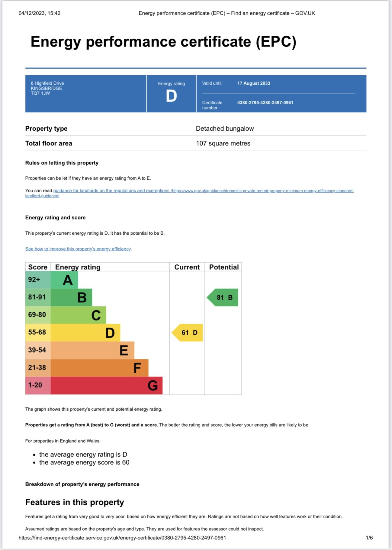The width and height of the screenshot is (392, 550).
Task: Open the guidance for landlords link
Action: 111,190
